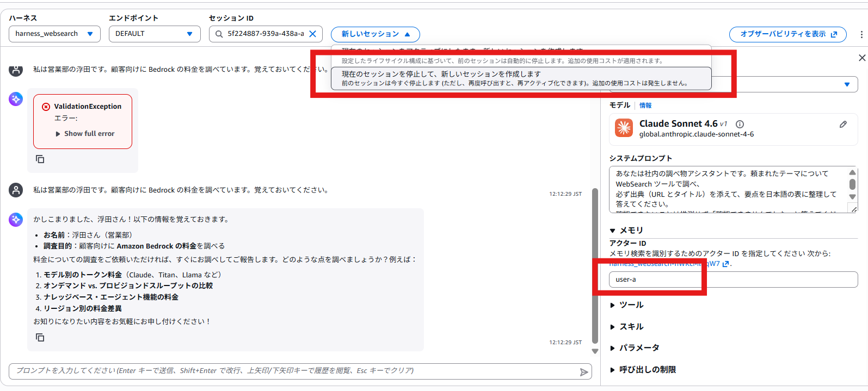Click the chat scrollbar down arrow
Image resolution: width=868 pixels, height=391 pixels.
coord(595,351)
